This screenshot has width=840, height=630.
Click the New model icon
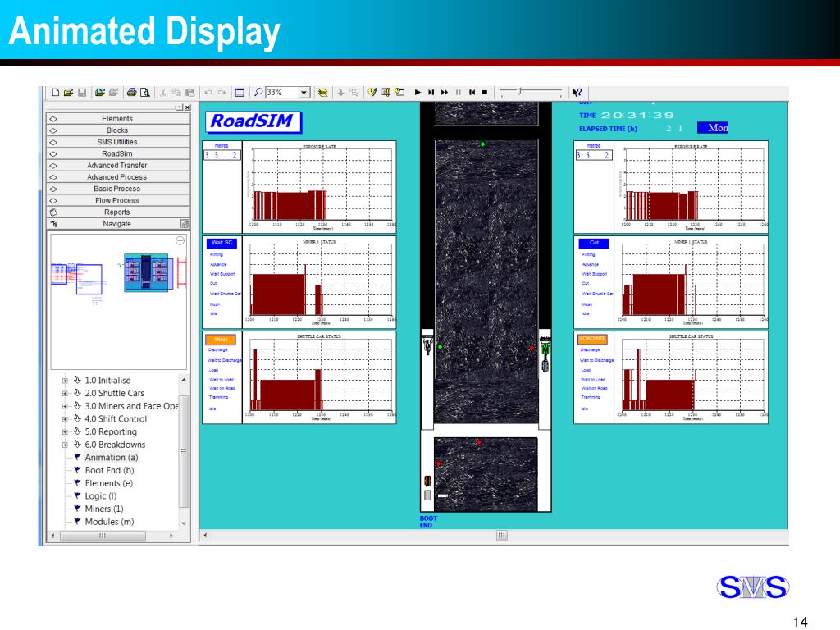click(x=55, y=93)
